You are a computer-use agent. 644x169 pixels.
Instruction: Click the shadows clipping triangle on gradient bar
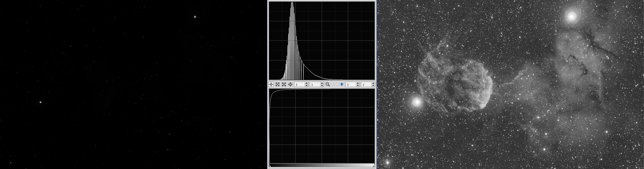click(x=270, y=166)
